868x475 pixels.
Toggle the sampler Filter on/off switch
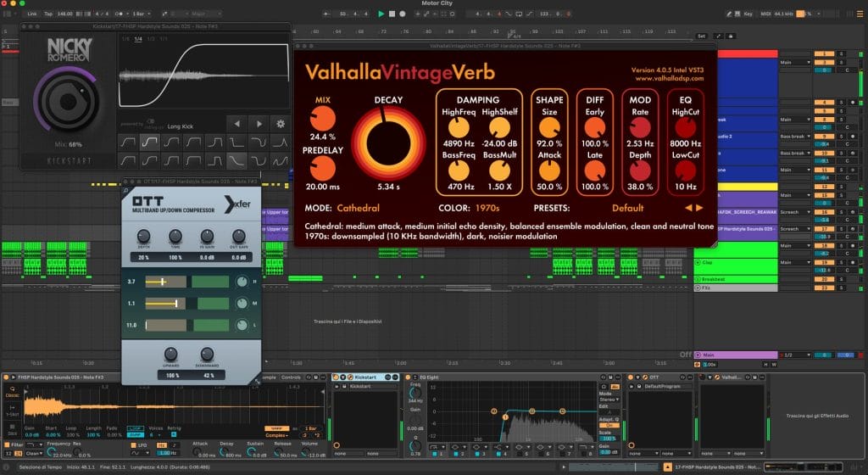point(7,444)
